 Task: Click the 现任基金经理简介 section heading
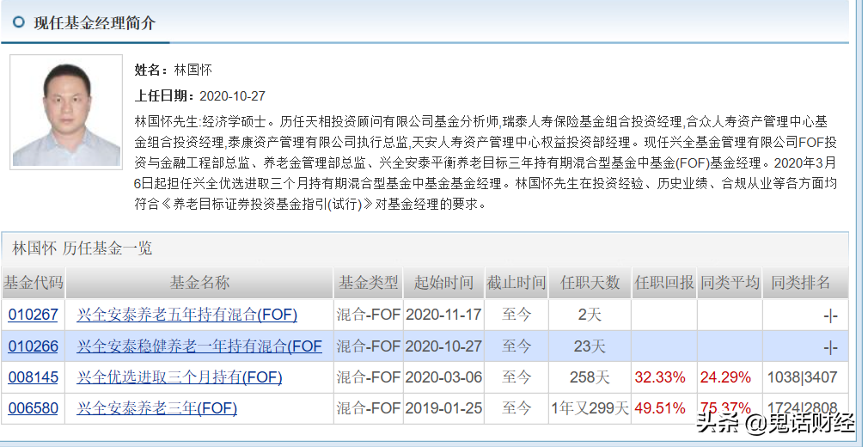click(x=95, y=22)
